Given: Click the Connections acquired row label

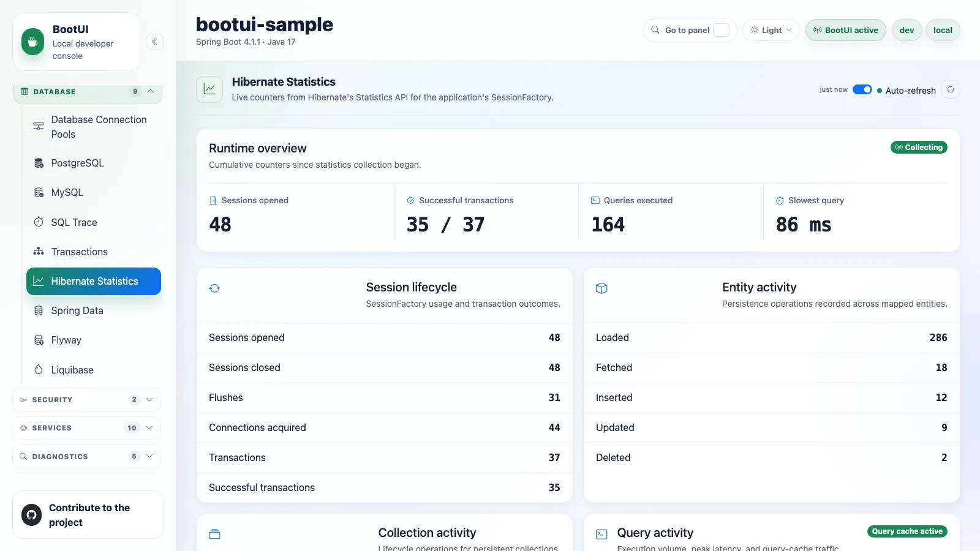Looking at the screenshot, I should pos(257,427).
